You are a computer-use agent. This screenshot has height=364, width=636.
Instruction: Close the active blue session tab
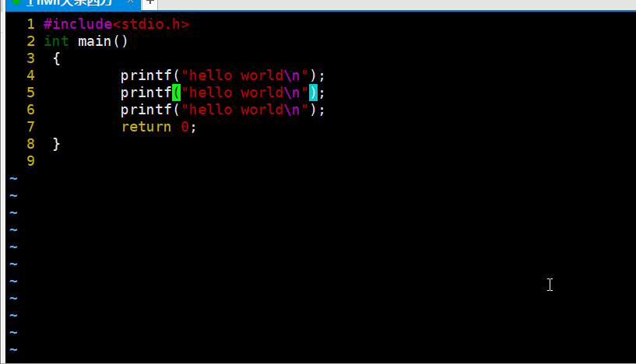coord(130,2)
